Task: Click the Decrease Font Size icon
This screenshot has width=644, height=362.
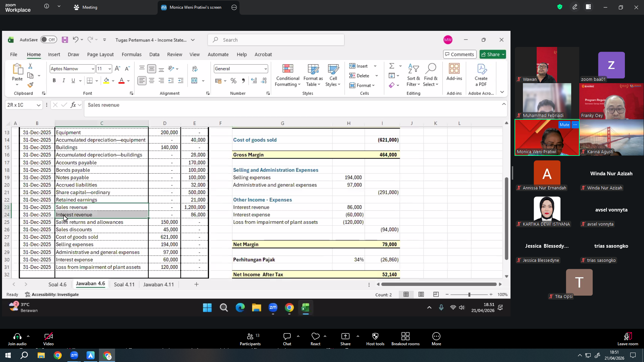Action: [127, 68]
